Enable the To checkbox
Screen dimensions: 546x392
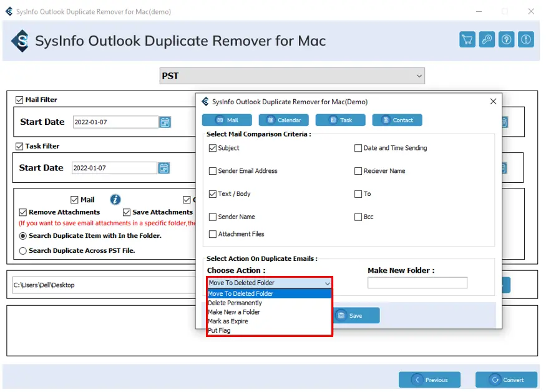(358, 194)
